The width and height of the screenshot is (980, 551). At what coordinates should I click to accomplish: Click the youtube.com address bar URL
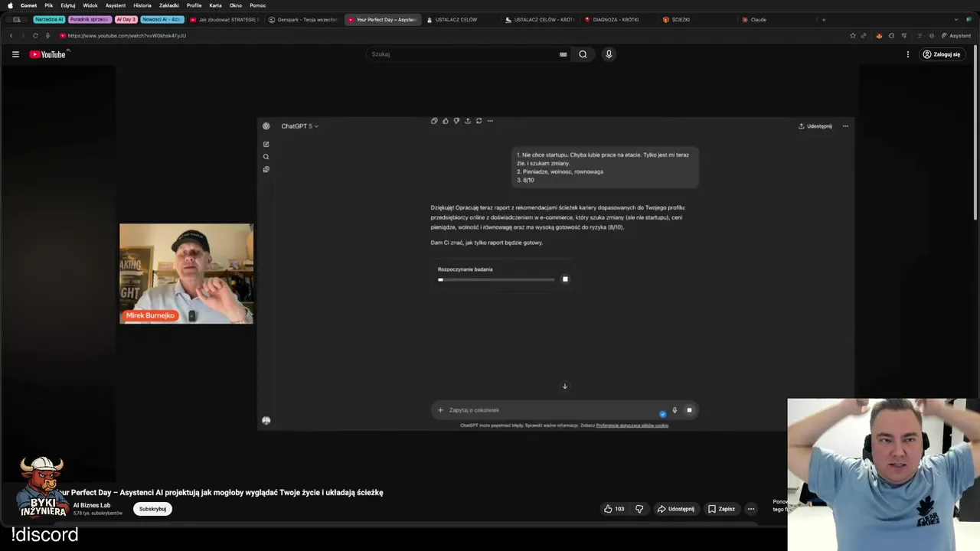click(x=126, y=35)
